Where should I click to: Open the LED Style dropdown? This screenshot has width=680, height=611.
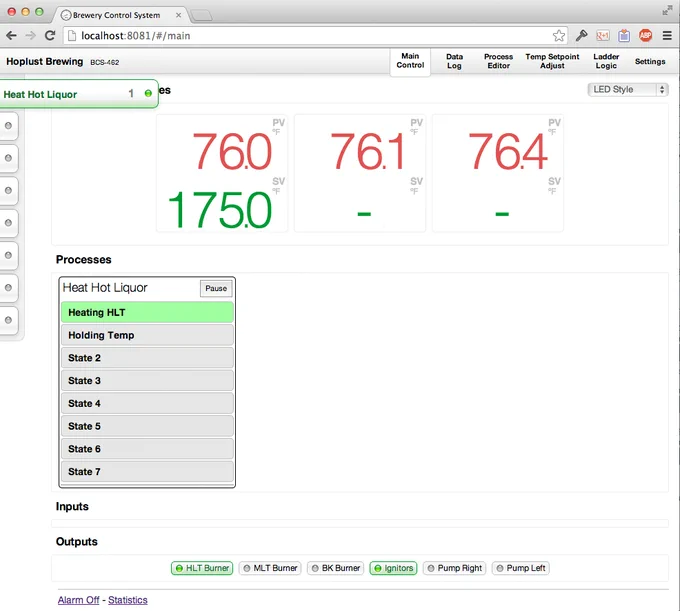628,89
